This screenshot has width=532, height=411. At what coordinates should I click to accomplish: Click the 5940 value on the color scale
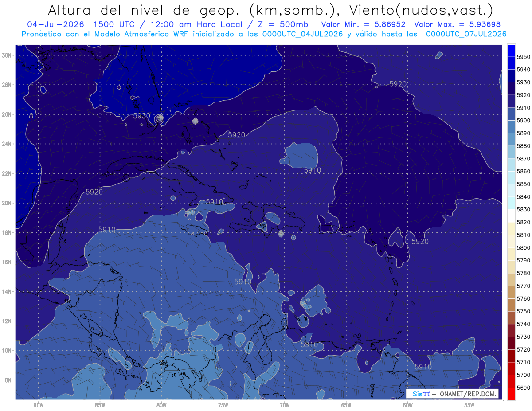point(524,70)
